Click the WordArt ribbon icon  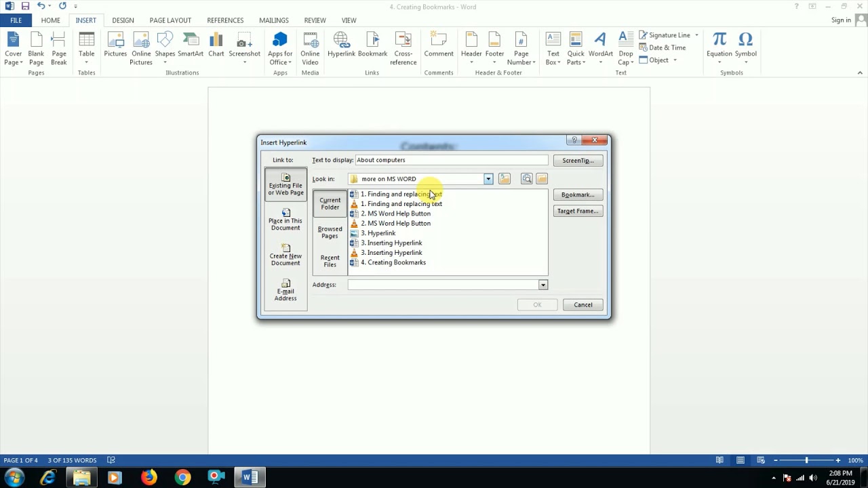(600, 49)
